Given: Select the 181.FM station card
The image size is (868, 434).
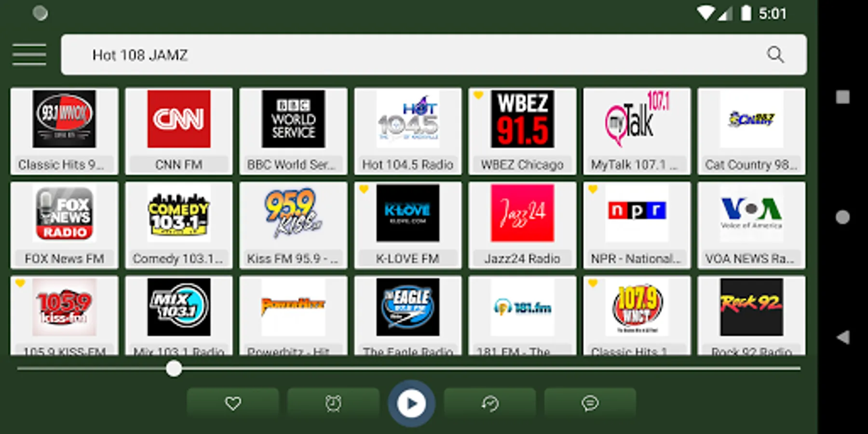Looking at the screenshot, I should [x=522, y=315].
